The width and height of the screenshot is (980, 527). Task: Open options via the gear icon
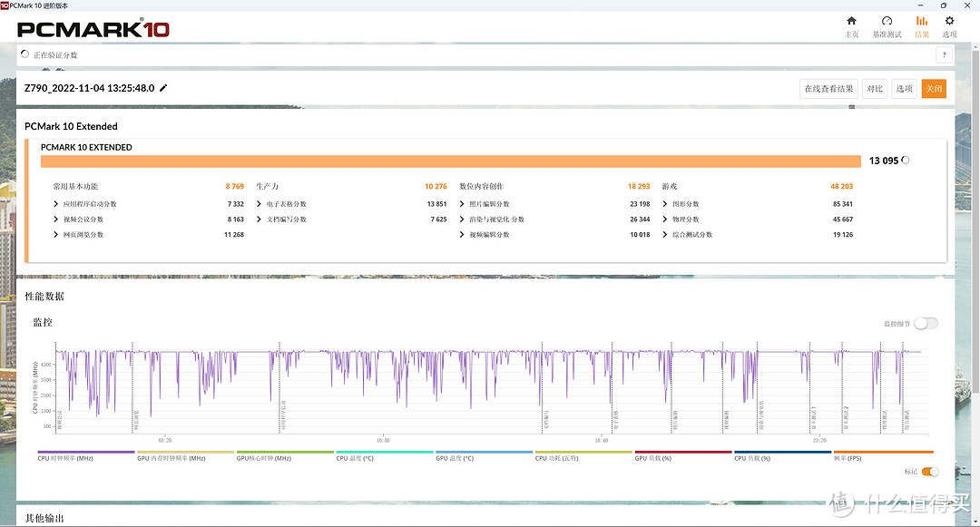pos(949,21)
